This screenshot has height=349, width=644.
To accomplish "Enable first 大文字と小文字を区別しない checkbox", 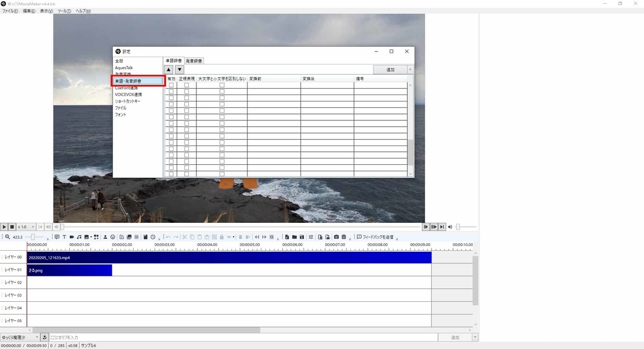I will pyautogui.click(x=222, y=85).
